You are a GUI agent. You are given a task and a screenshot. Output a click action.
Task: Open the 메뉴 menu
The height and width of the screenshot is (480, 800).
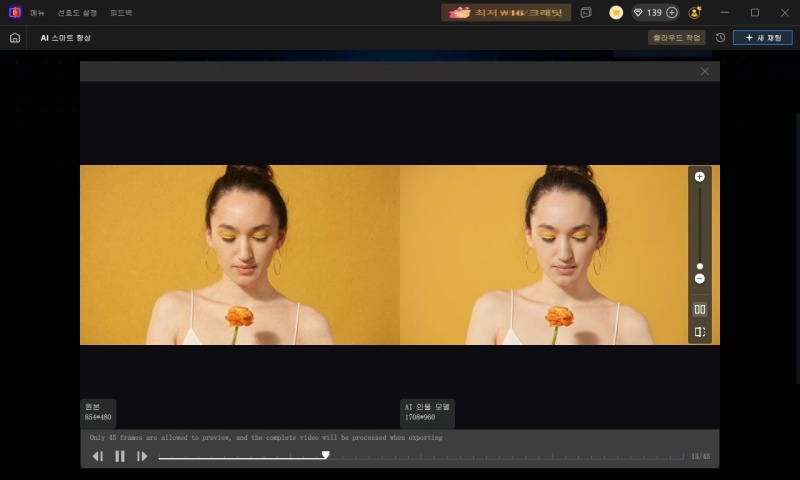click(x=37, y=13)
